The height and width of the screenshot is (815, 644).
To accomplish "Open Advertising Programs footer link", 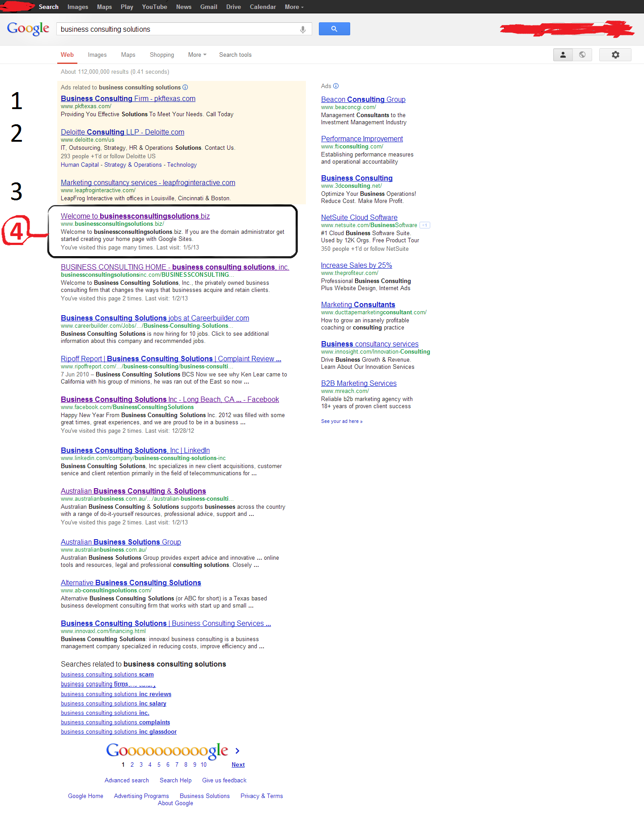I will click(x=141, y=796).
